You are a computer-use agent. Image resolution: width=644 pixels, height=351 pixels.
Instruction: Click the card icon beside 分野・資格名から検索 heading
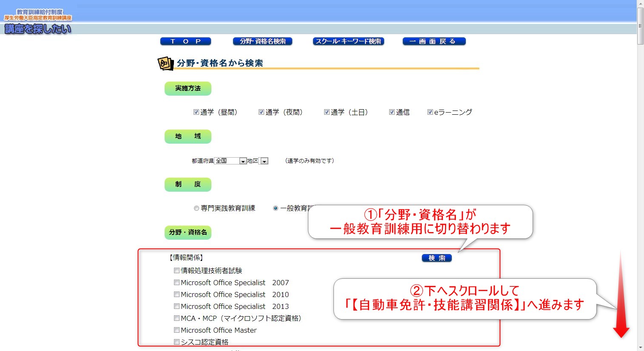click(x=165, y=64)
